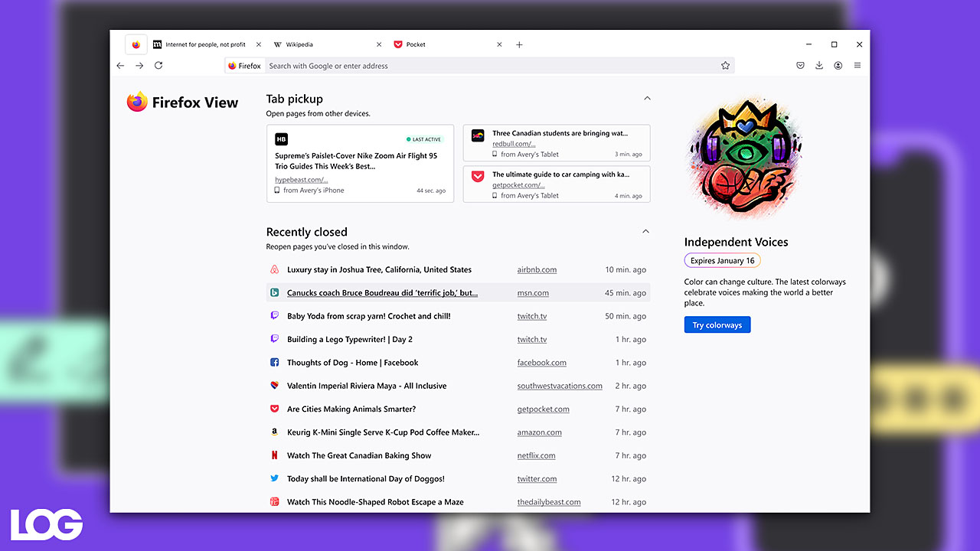Click the airbnb.com domain link

point(537,269)
